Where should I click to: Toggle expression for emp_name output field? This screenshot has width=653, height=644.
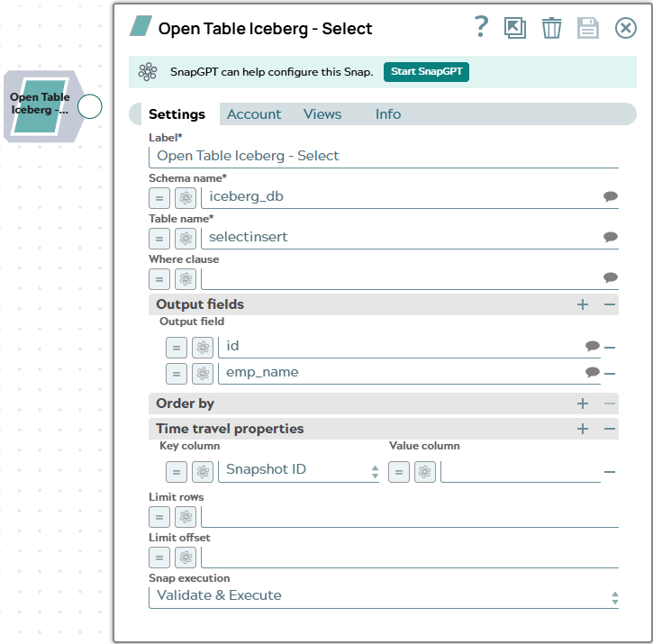pyautogui.click(x=177, y=373)
